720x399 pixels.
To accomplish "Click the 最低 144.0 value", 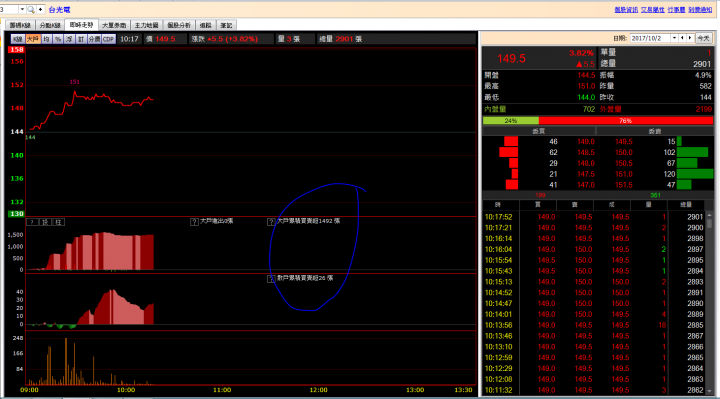I will [586, 97].
